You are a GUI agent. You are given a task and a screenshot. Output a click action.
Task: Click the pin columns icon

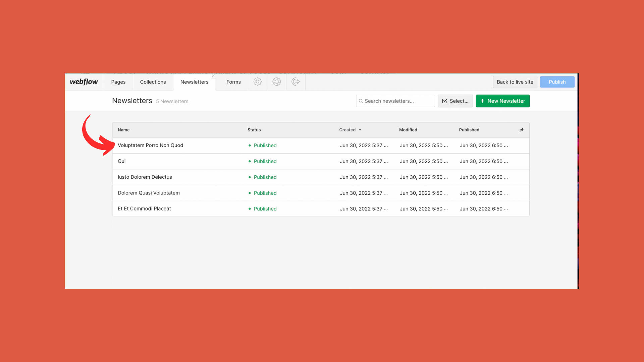click(521, 130)
